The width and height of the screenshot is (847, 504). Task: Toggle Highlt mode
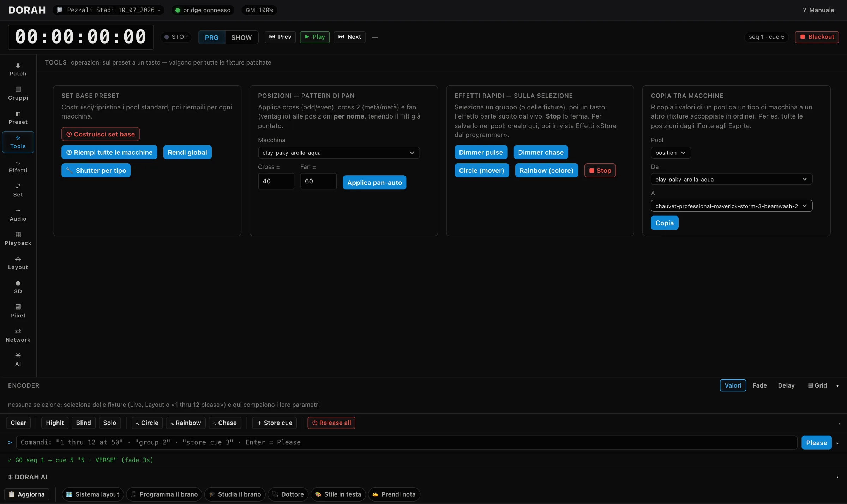point(55,423)
